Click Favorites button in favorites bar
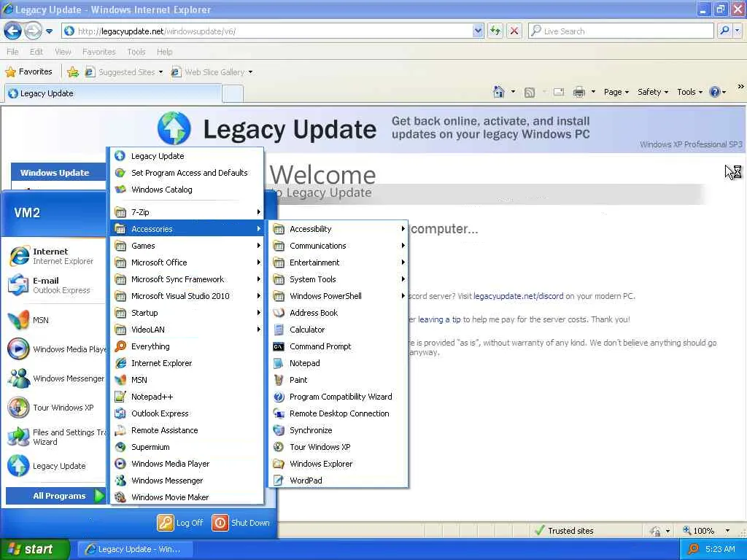 [28, 72]
